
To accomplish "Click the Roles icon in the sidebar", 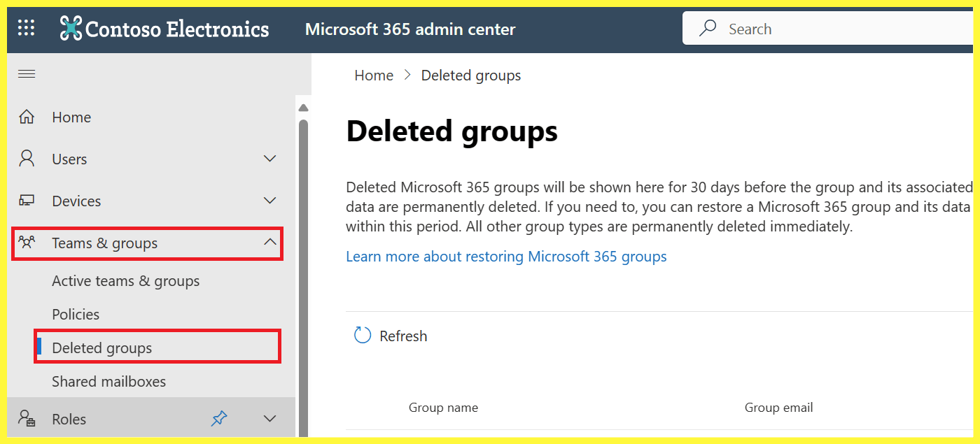I will pyautogui.click(x=27, y=418).
